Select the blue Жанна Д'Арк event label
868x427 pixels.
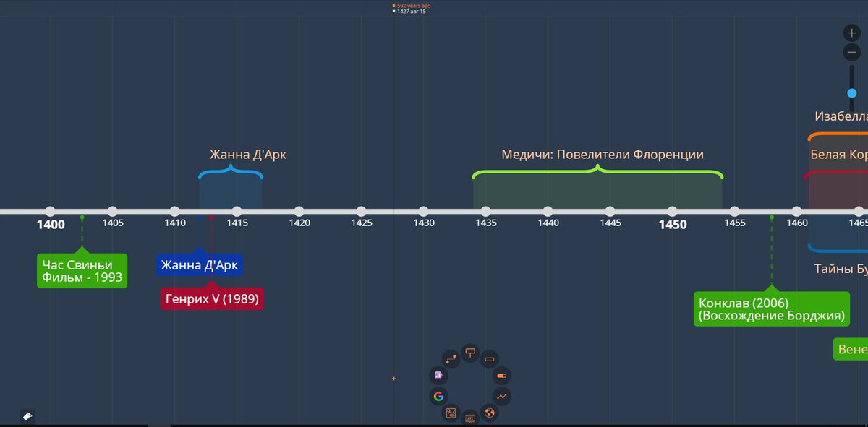pos(200,264)
